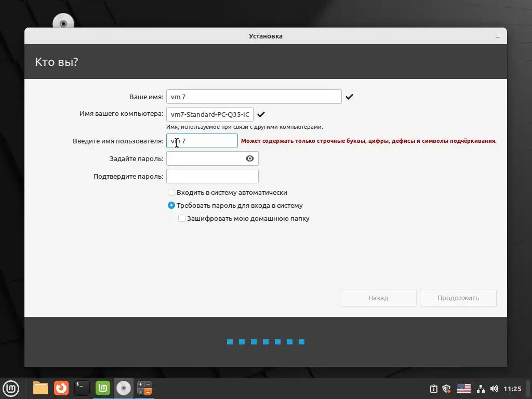Launch the Files manager from taskbar

pos(41,388)
